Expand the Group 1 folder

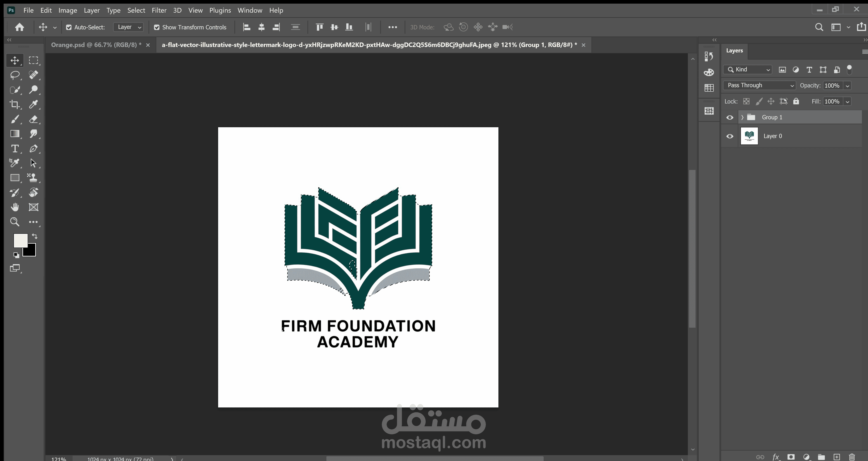pos(742,117)
